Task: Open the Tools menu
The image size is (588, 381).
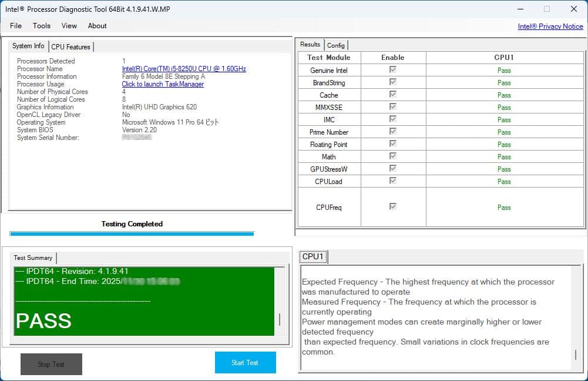Action: (42, 26)
